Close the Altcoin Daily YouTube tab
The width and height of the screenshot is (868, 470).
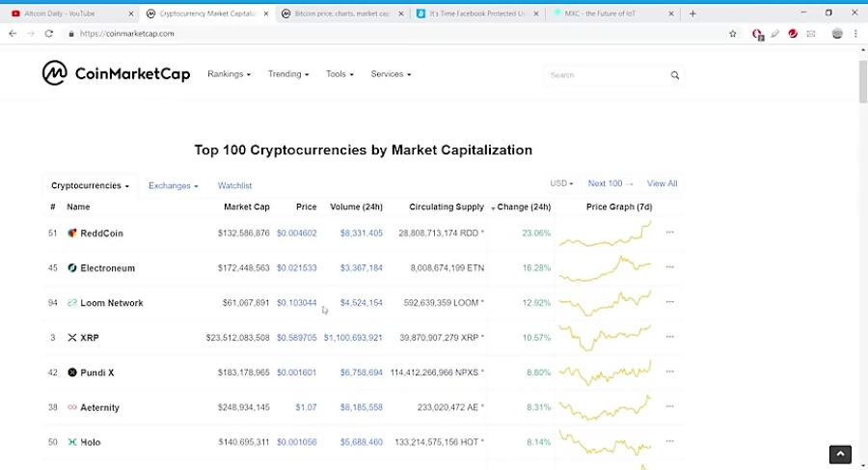tap(131, 14)
